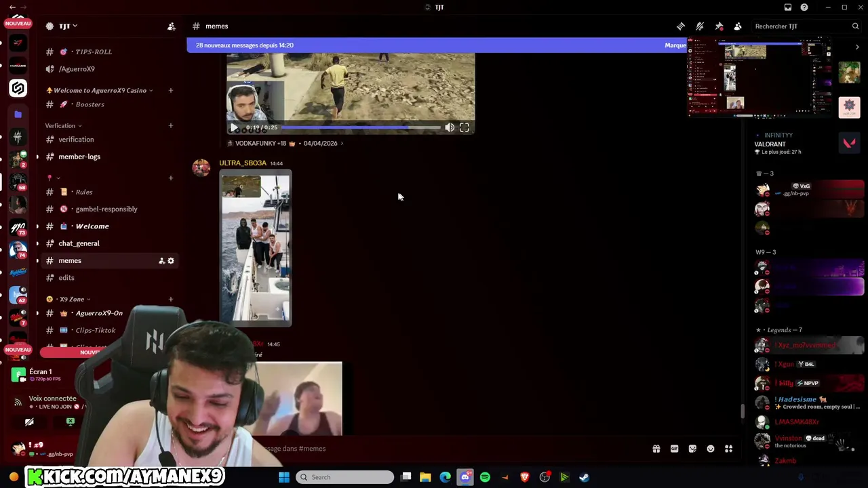868x488 pixels.
Task: Open the verification channel
Action: click(x=76, y=140)
